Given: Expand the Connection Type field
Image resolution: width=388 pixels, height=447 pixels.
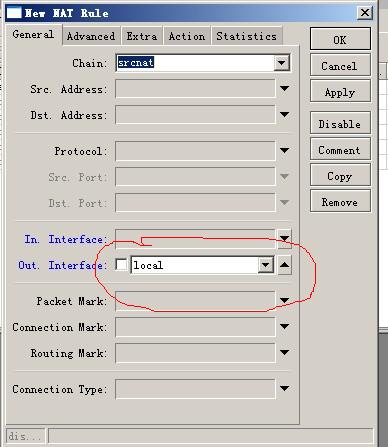Looking at the screenshot, I should coord(284,388).
